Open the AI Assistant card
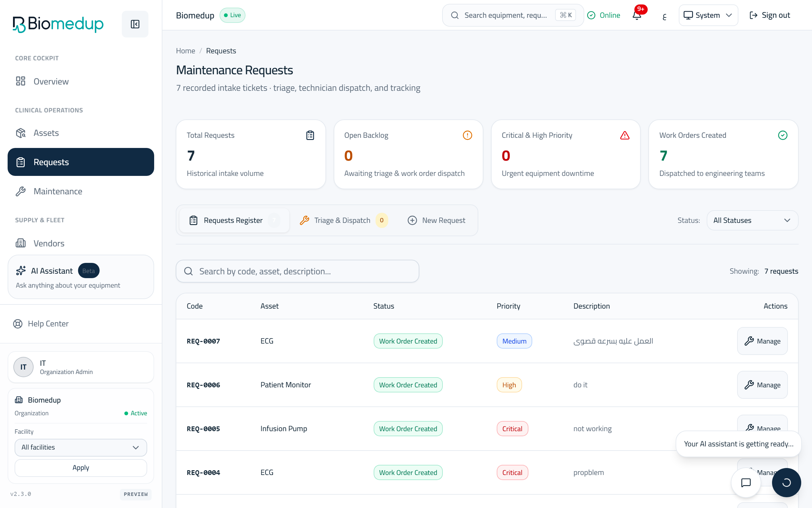 click(81, 277)
